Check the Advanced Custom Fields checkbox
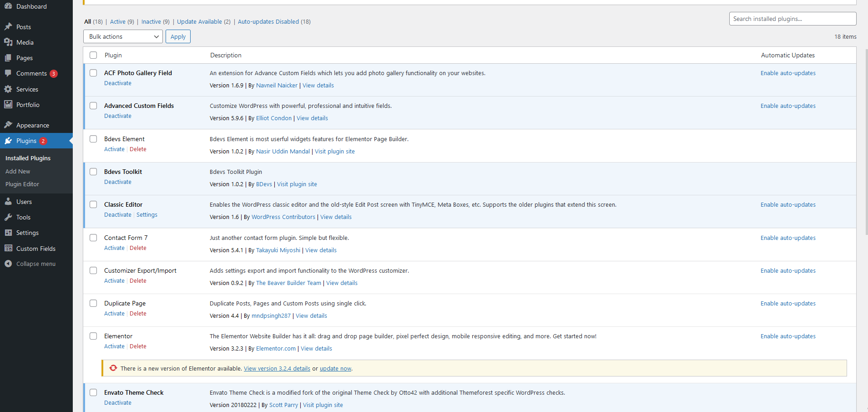 click(x=93, y=106)
